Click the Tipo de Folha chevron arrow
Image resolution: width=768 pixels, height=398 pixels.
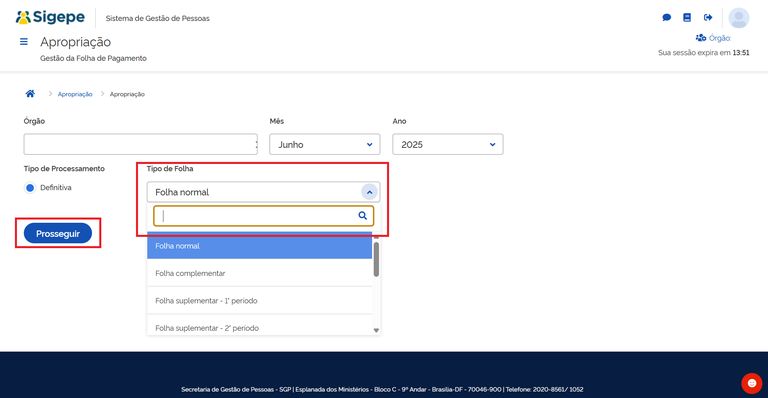pyautogui.click(x=369, y=192)
